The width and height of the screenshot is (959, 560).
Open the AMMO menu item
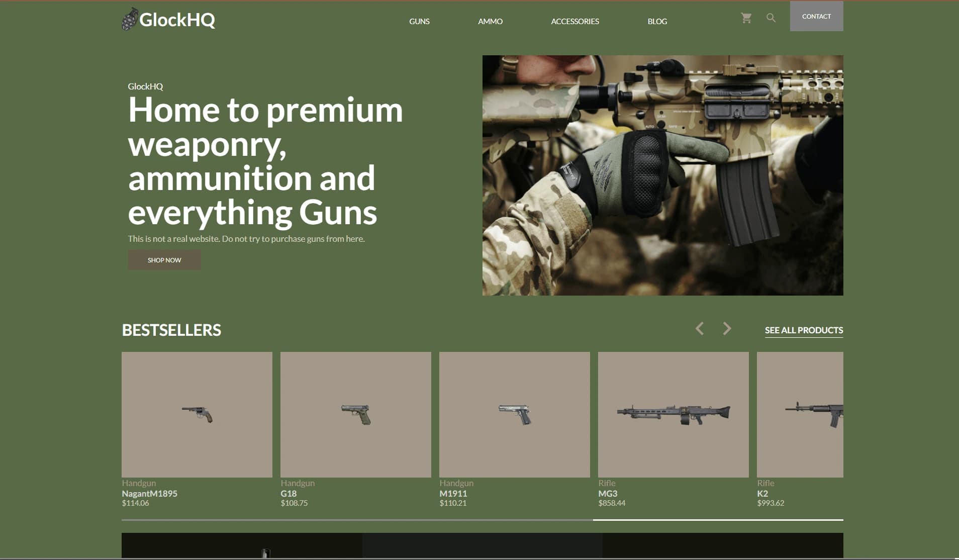(x=490, y=21)
